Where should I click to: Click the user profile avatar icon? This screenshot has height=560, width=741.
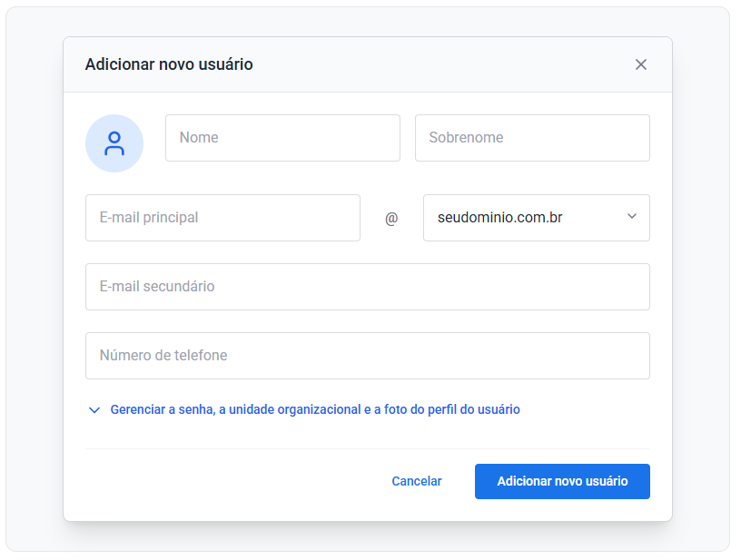tap(114, 143)
